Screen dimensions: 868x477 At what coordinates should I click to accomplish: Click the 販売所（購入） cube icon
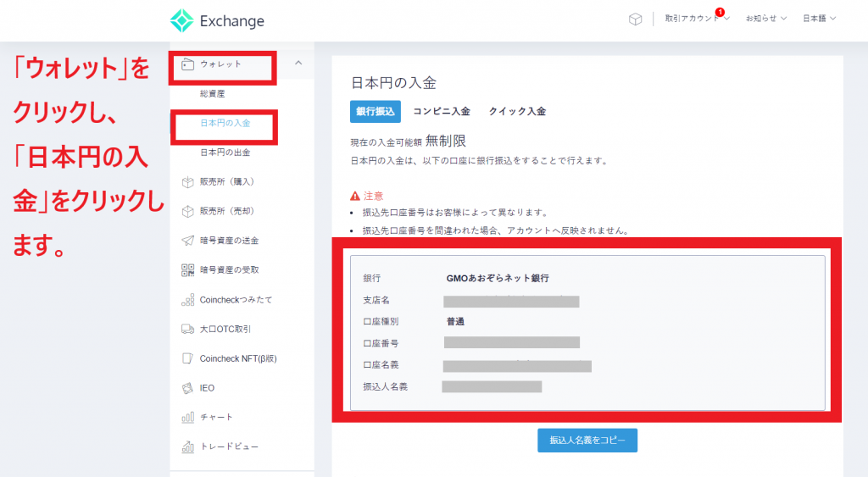(187, 182)
